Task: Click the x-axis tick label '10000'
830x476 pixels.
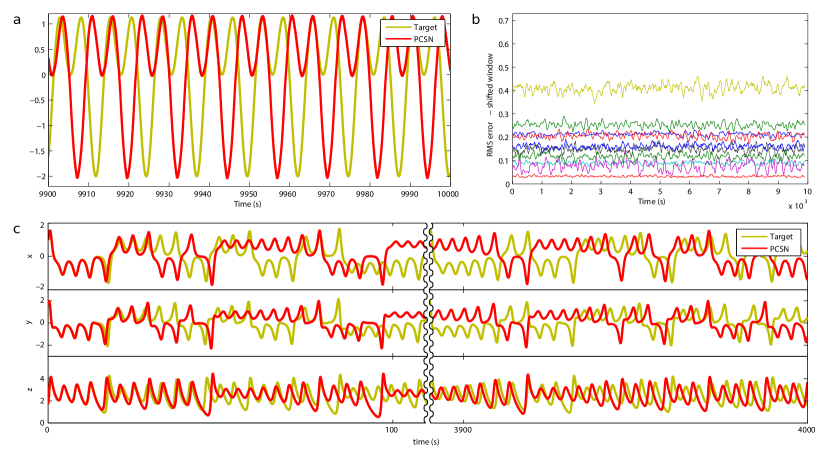Action: (448, 194)
